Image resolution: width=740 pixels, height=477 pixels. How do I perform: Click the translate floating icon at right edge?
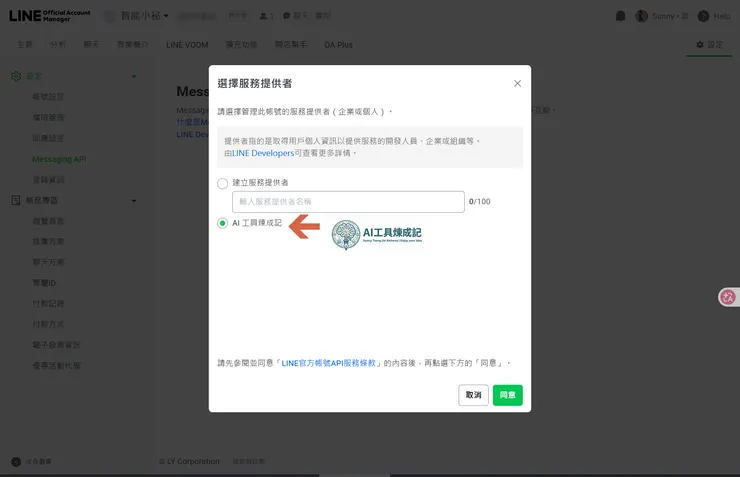coord(728,297)
